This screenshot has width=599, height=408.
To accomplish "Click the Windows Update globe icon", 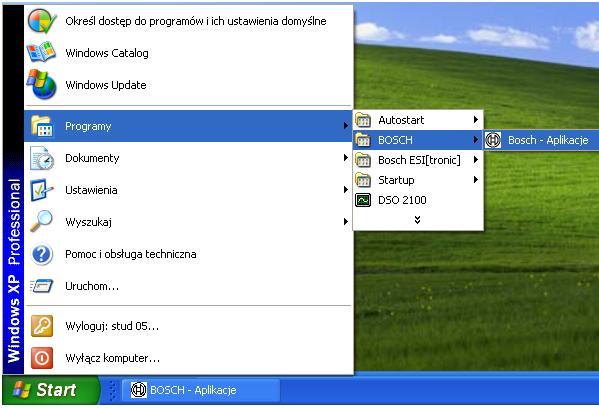I will point(41,84).
